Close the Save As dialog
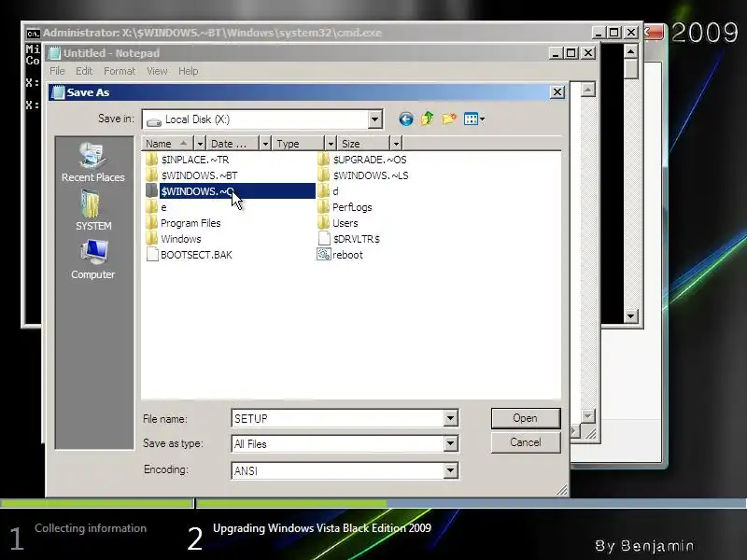The image size is (747, 560). (x=557, y=91)
